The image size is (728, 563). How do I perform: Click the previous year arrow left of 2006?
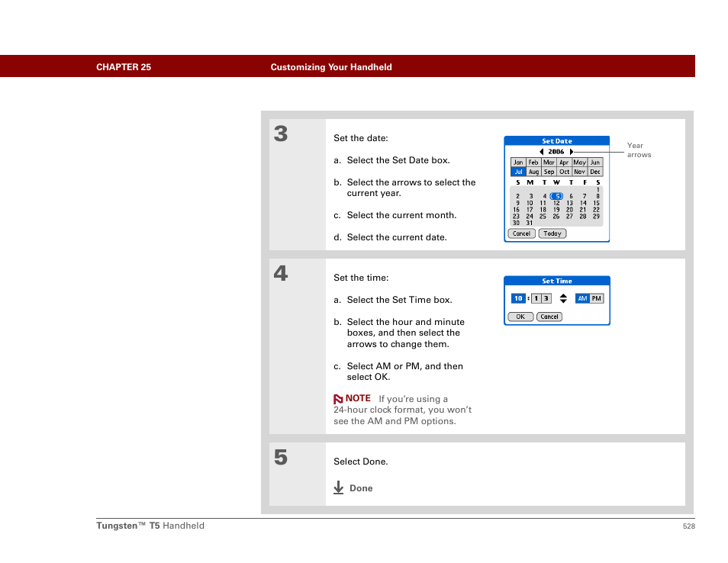(x=541, y=152)
